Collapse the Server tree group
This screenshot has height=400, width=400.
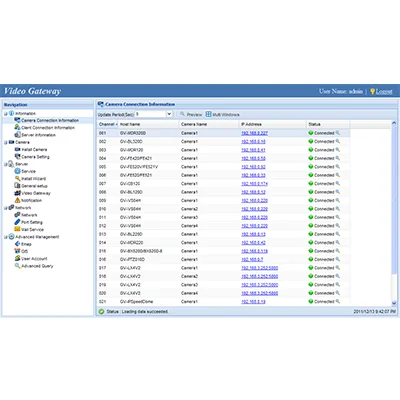coord(5,164)
